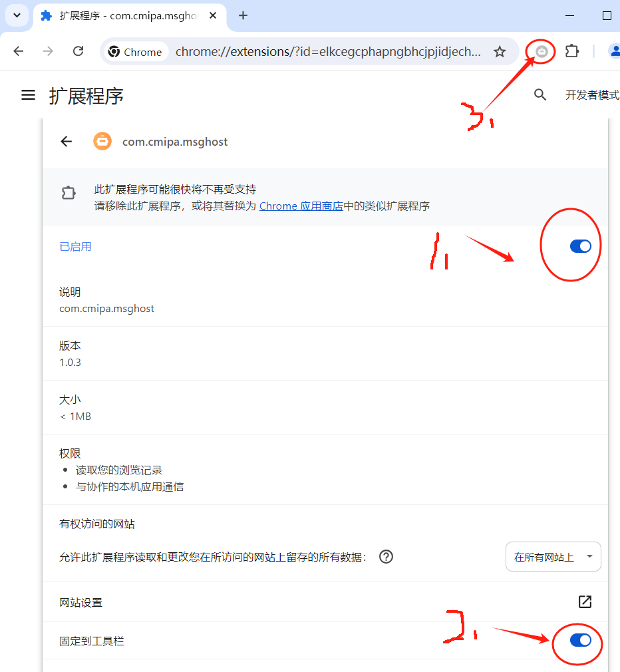Click the pinned msghost extension toolbar icon
The height and width of the screenshot is (672, 620).
click(x=542, y=52)
